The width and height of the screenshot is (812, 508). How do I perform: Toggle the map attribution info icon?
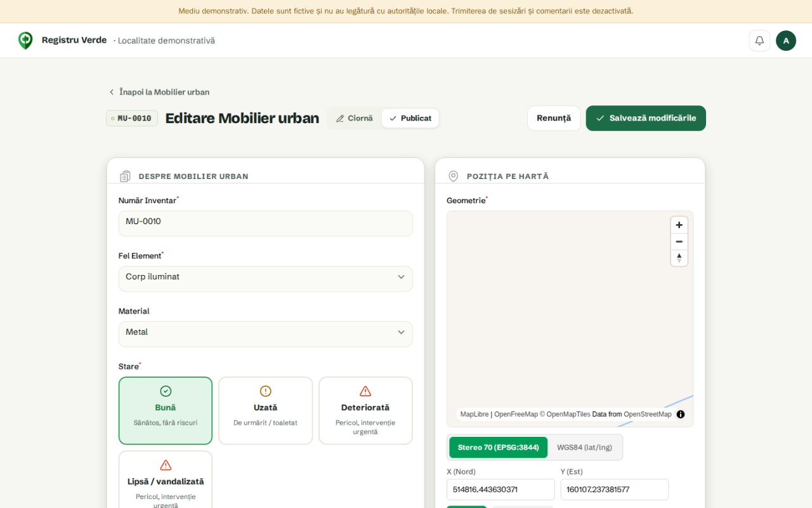click(x=681, y=414)
